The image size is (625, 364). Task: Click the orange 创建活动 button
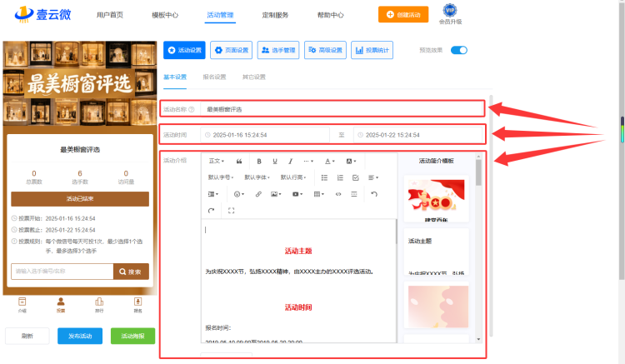tap(403, 15)
